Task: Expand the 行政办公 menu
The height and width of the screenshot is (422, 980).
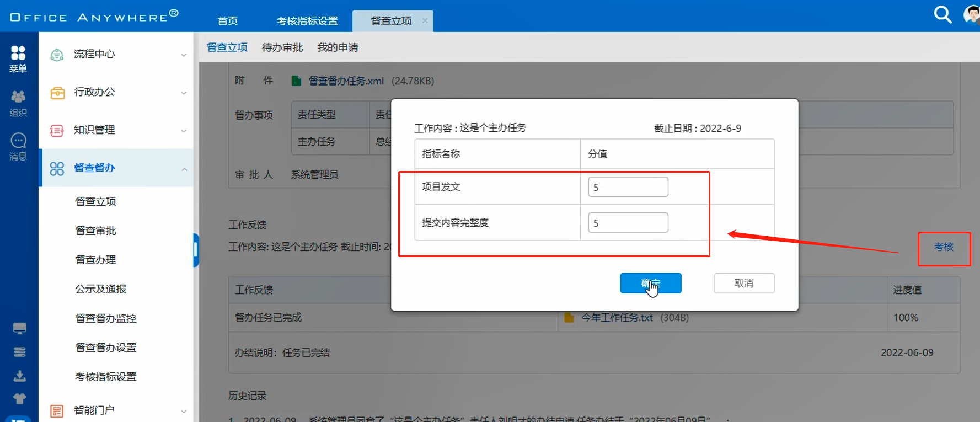Action: coord(117,92)
